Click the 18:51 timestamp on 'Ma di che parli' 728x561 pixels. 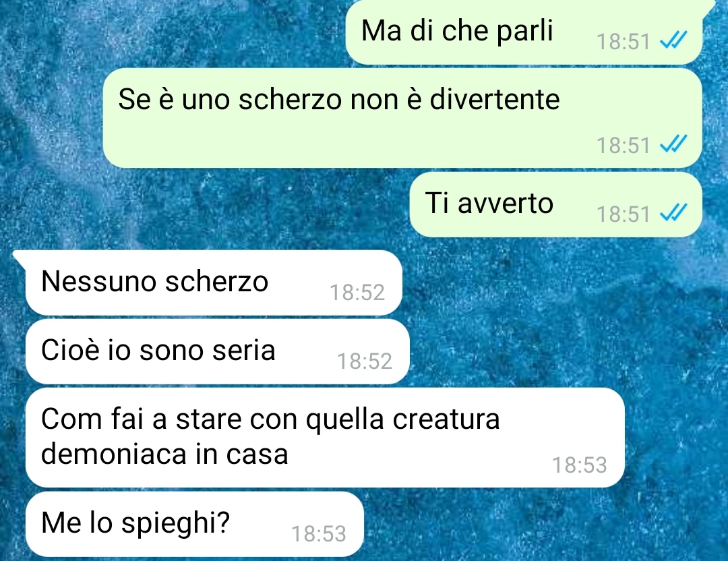(x=623, y=42)
